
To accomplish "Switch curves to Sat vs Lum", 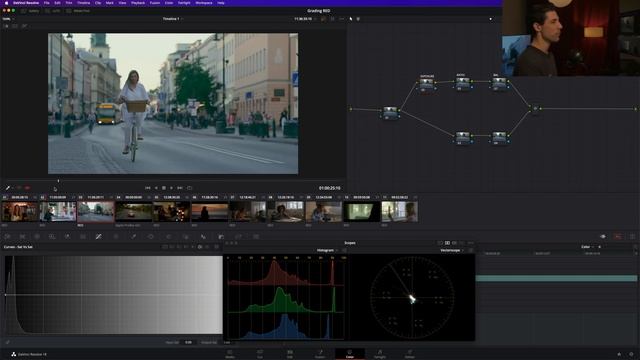I will click(x=207, y=247).
